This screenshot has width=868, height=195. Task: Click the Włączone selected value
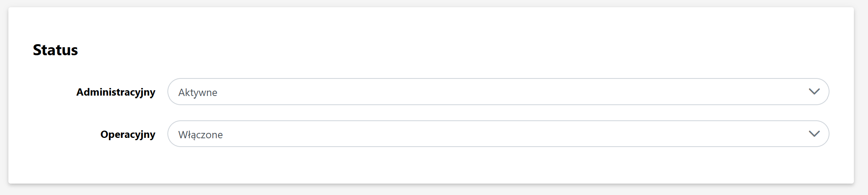pyautogui.click(x=200, y=135)
